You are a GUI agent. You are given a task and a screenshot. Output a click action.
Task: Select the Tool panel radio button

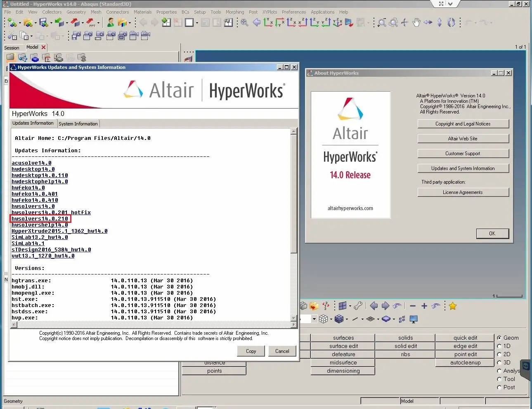[x=499, y=379]
